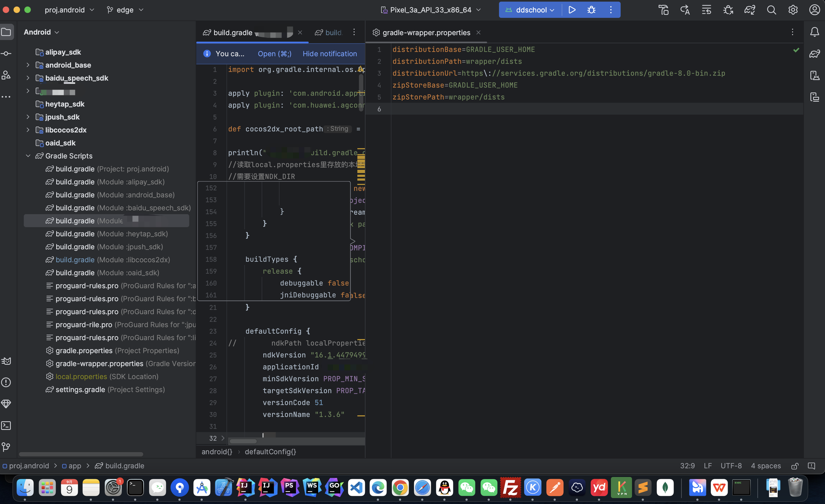
Task: Click the Open notification link
Action: pyautogui.click(x=274, y=54)
